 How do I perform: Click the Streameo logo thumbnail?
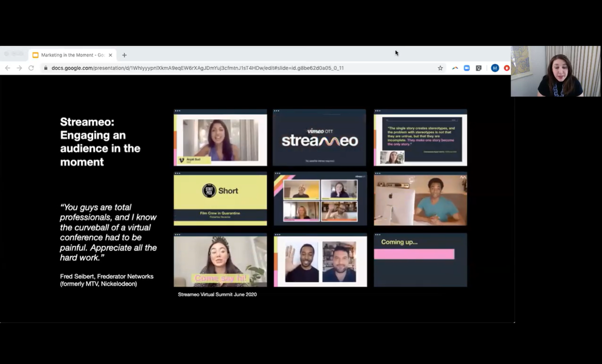pyautogui.click(x=320, y=137)
